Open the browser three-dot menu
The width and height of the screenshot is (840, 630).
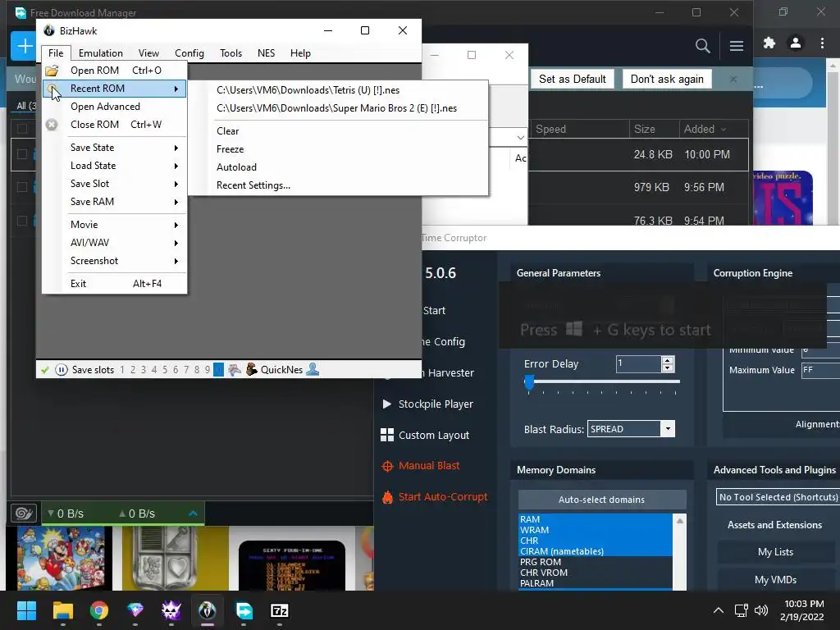[822, 43]
